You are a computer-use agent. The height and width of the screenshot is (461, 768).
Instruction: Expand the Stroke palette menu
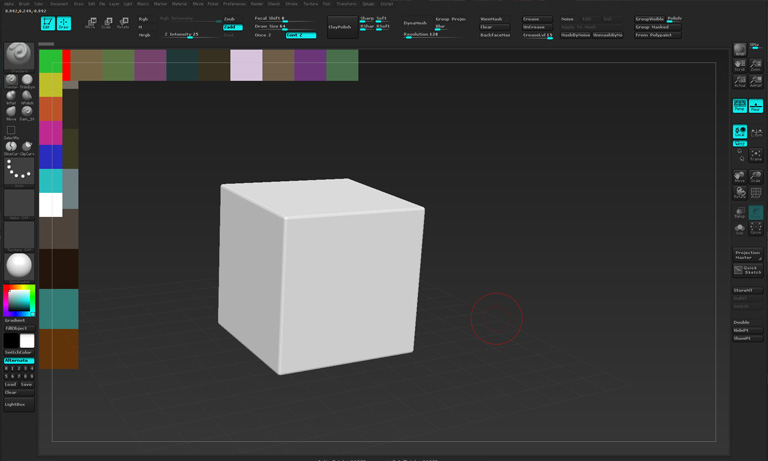coord(291,4)
